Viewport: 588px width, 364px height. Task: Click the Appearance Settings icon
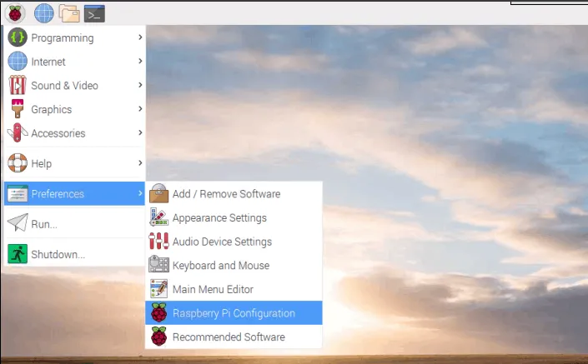coord(158,218)
